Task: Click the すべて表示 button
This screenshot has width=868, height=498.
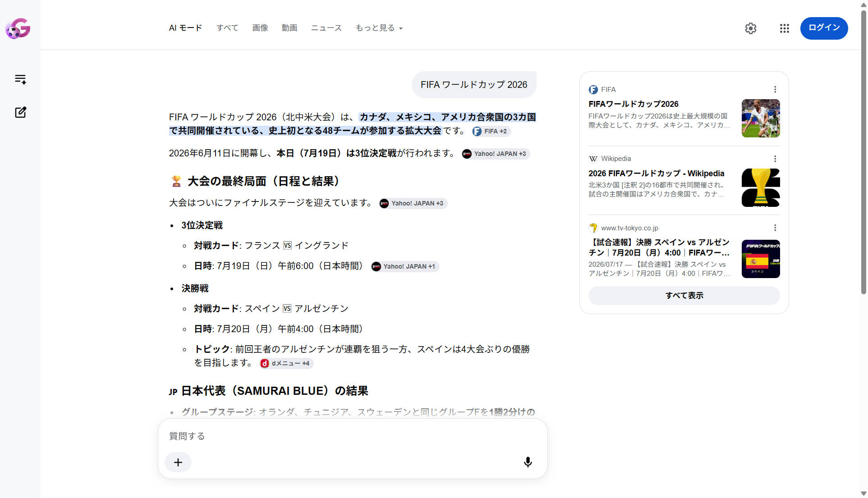Action: click(684, 296)
